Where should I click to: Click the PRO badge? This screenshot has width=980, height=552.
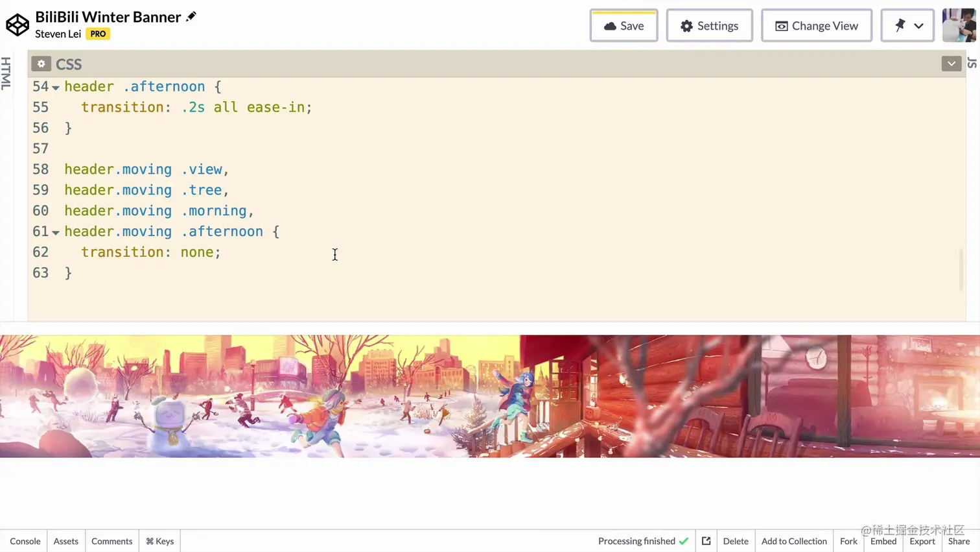pyautogui.click(x=98, y=34)
